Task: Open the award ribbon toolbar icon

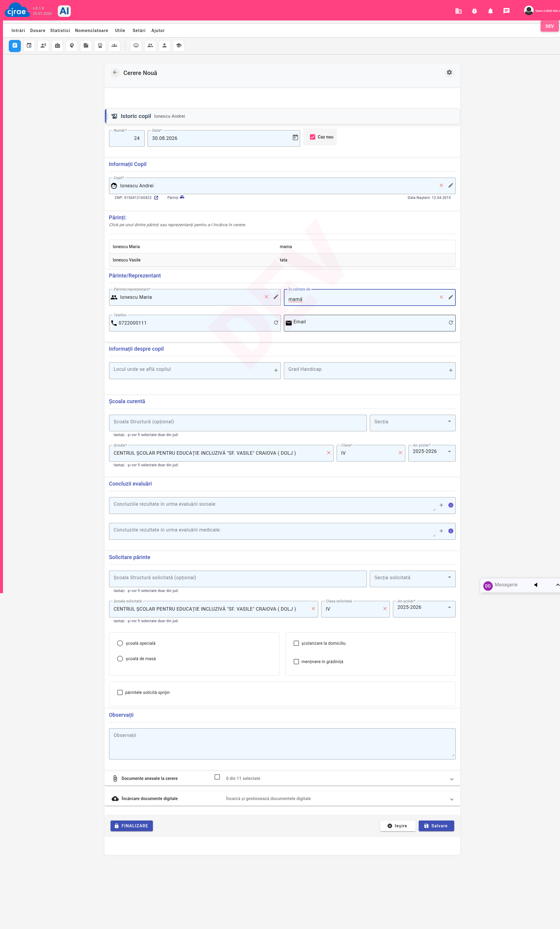Action: click(x=100, y=46)
